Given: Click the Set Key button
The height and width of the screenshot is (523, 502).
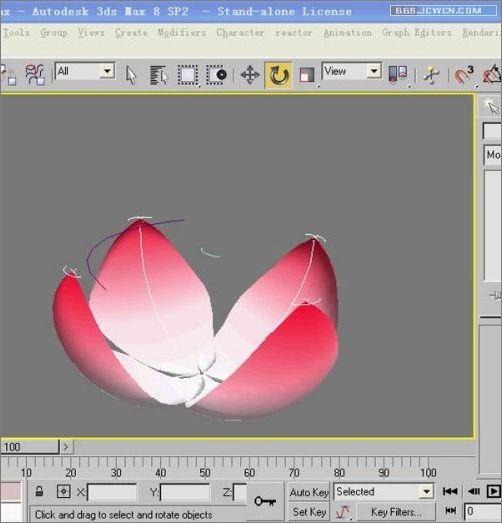Looking at the screenshot, I should [309, 512].
